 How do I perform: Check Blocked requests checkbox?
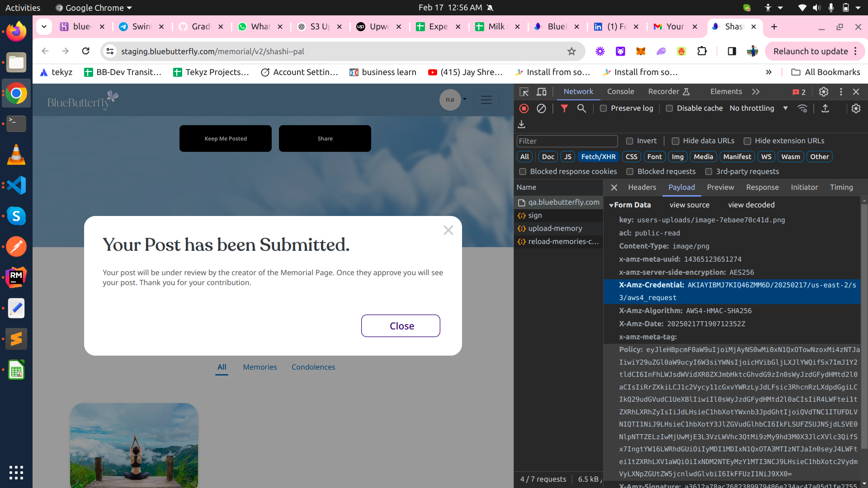point(630,172)
